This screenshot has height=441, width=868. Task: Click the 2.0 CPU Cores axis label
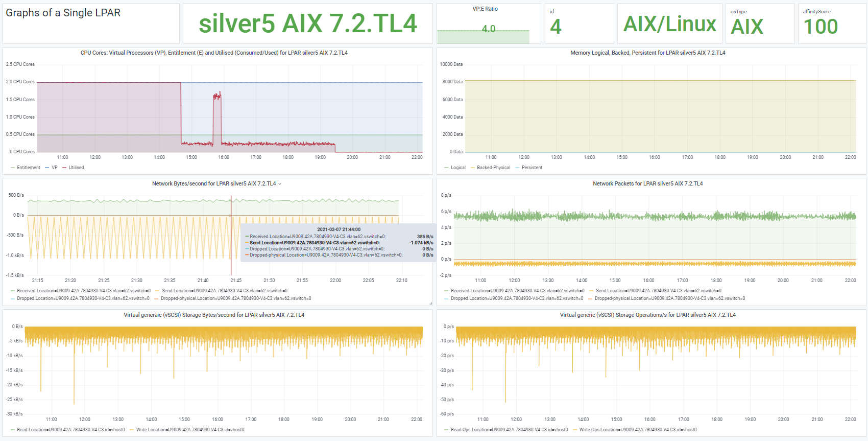click(20, 82)
